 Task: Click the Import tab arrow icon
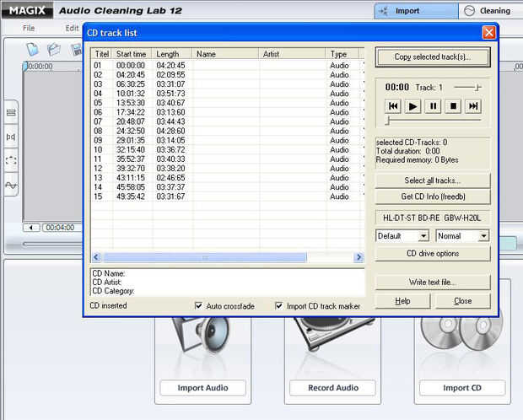coord(384,11)
